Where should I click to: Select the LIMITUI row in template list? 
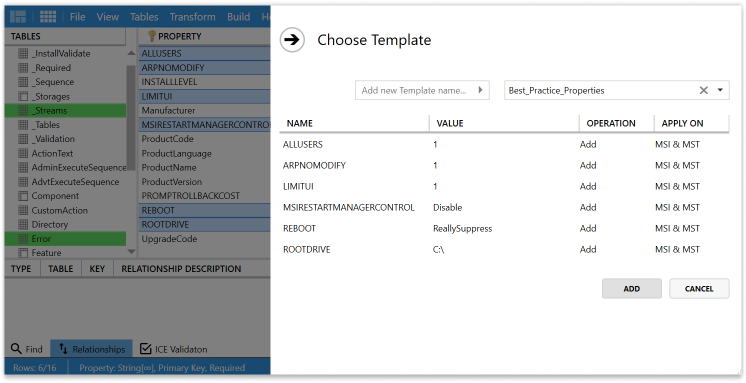(x=504, y=186)
